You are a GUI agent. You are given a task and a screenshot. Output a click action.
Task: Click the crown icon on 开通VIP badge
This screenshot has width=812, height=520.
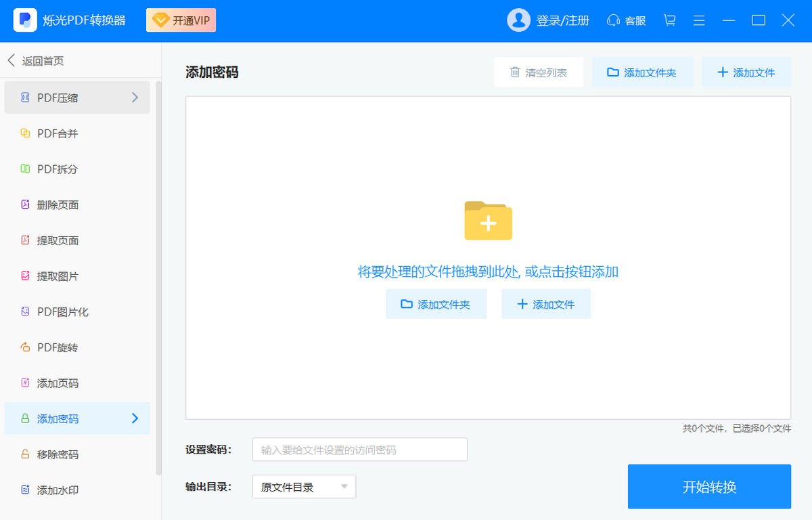click(160, 20)
